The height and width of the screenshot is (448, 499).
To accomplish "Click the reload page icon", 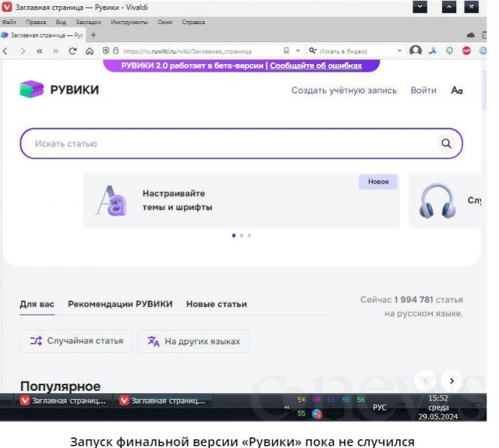I will click(x=73, y=51).
